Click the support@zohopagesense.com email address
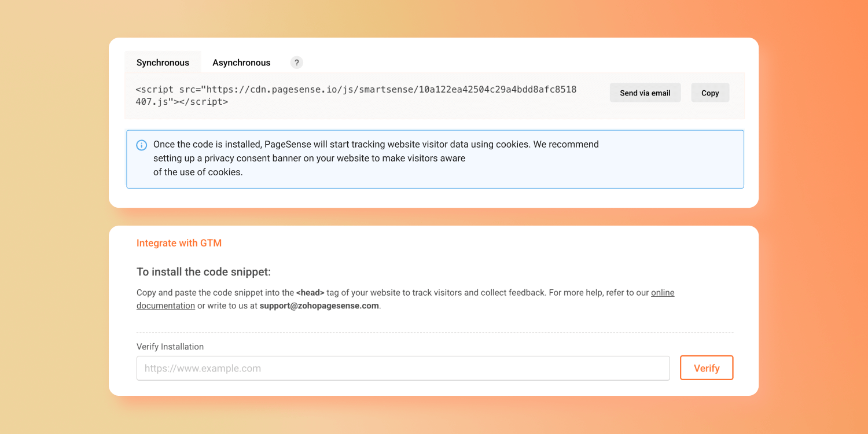 pos(319,306)
